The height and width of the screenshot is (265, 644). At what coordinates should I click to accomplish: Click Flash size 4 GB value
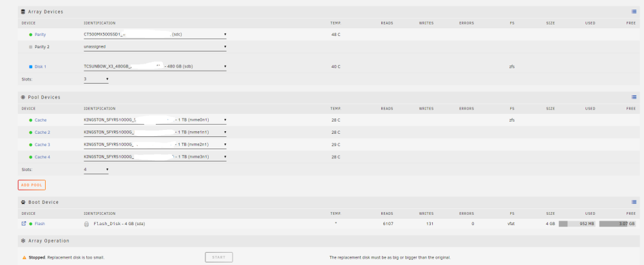[551, 224]
